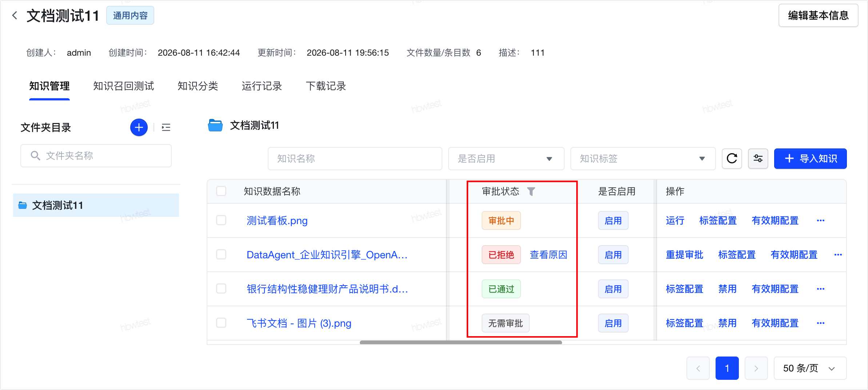Click 有效期配置 for 银行结构性稳健理财 row
The image size is (868, 390).
(775, 289)
